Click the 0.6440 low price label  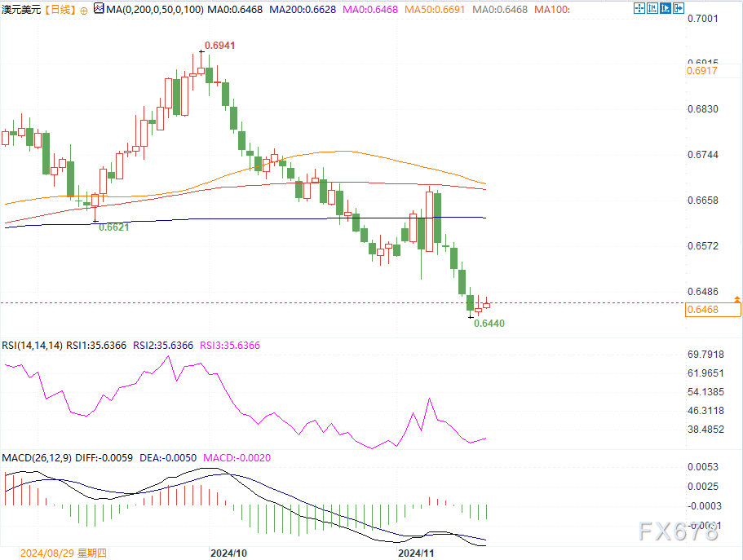pyautogui.click(x=489, y=324)
